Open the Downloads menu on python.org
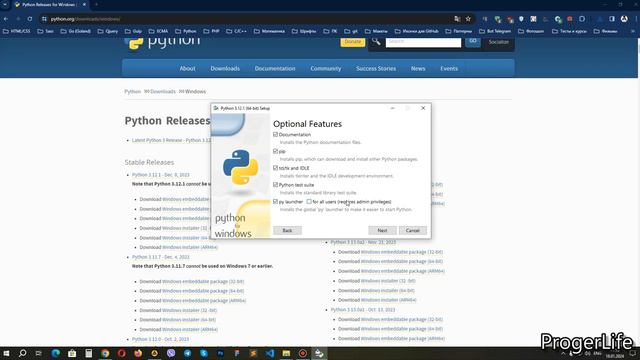The width and height of the screenshot is (640, 360). tap(225, 69)
